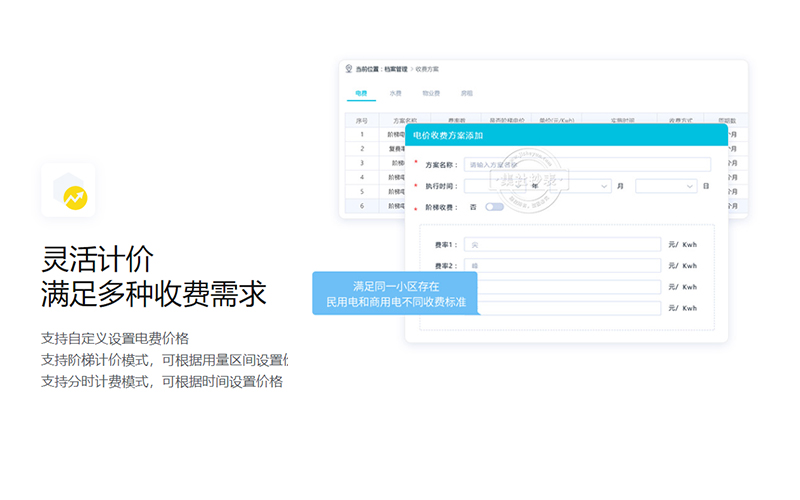800x500 pixels.
Task: Select table row with 序号 6
Action: coord(361,205)
